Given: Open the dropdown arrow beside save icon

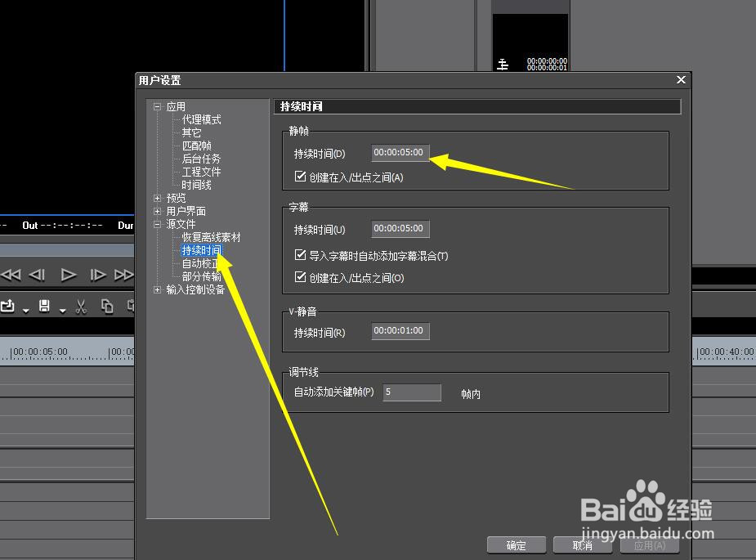Looking at the screenshot, I should pos(63,310).
